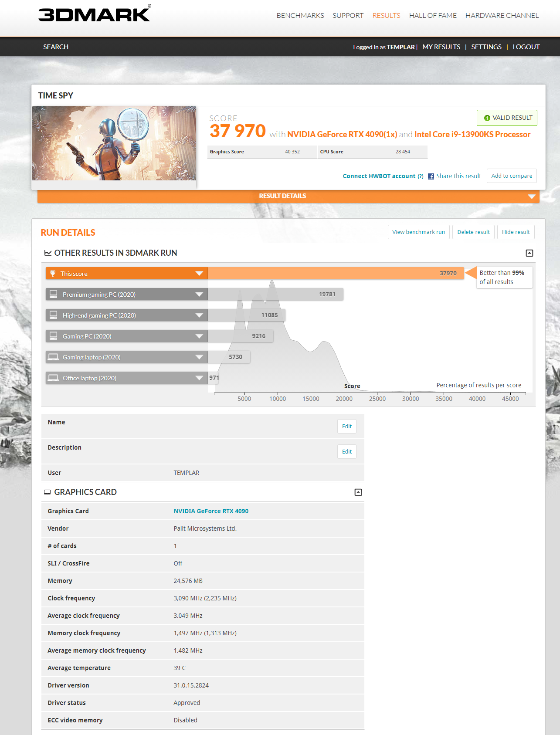Click the Facebook share icon
560x735 pixels.
pos(431,176)
